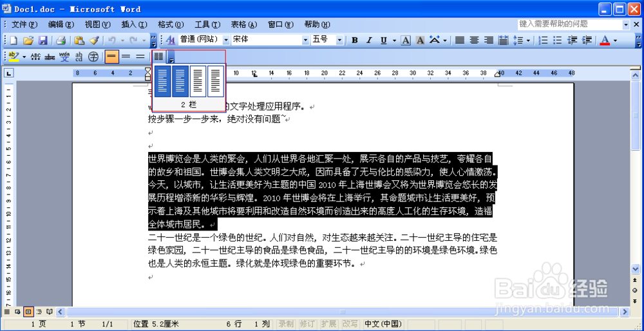Save document with floppy disk icon
Viewport: 644px width, 331px height.
pos(43,40)
